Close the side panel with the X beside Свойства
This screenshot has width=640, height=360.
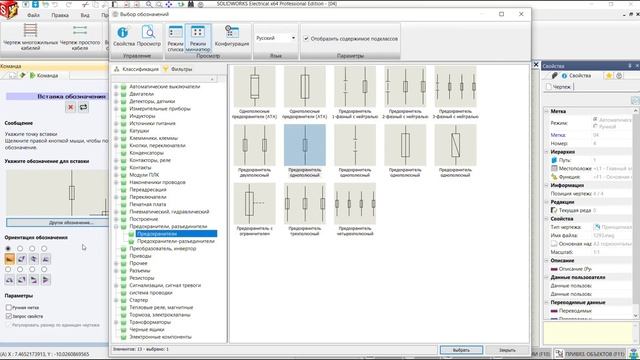click(x=536, y=65)
